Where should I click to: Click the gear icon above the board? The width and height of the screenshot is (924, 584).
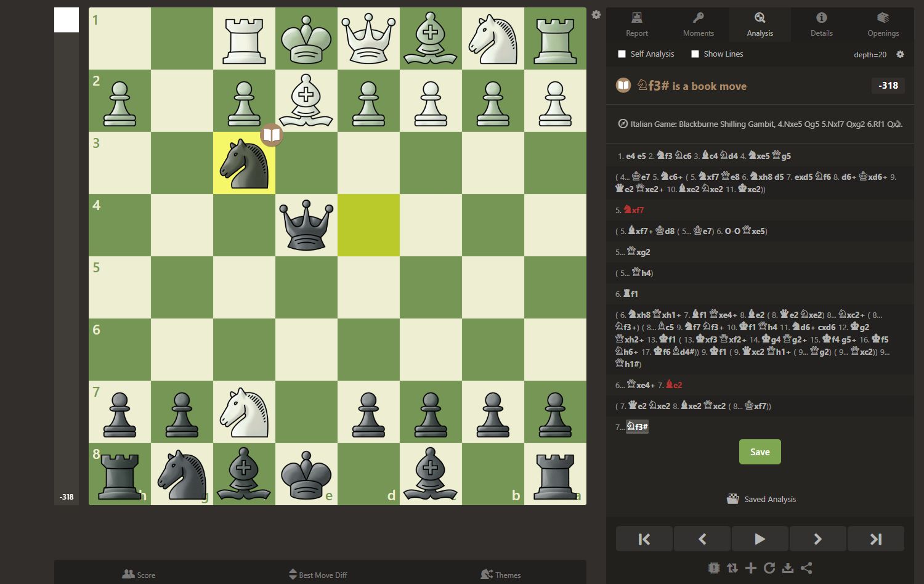596,14
